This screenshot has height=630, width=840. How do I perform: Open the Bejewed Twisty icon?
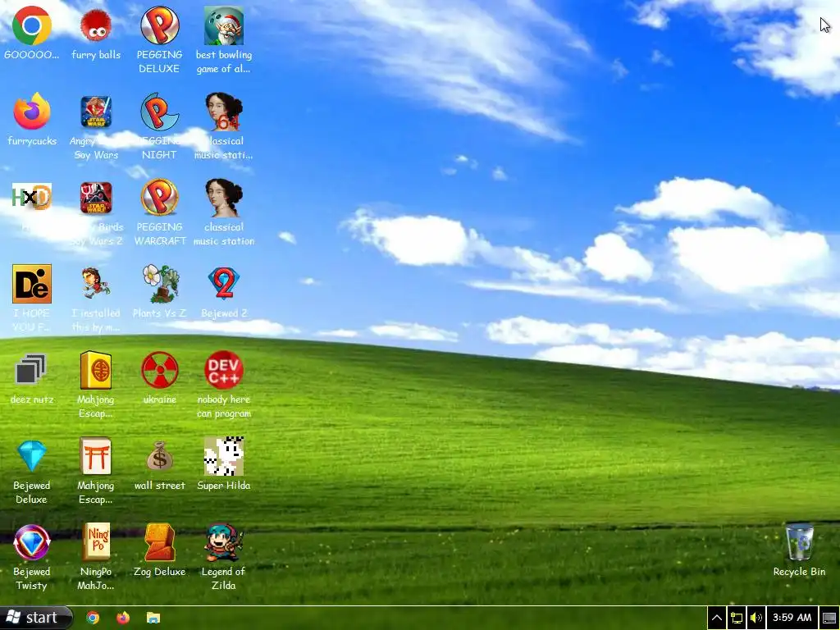coord(32,542)
